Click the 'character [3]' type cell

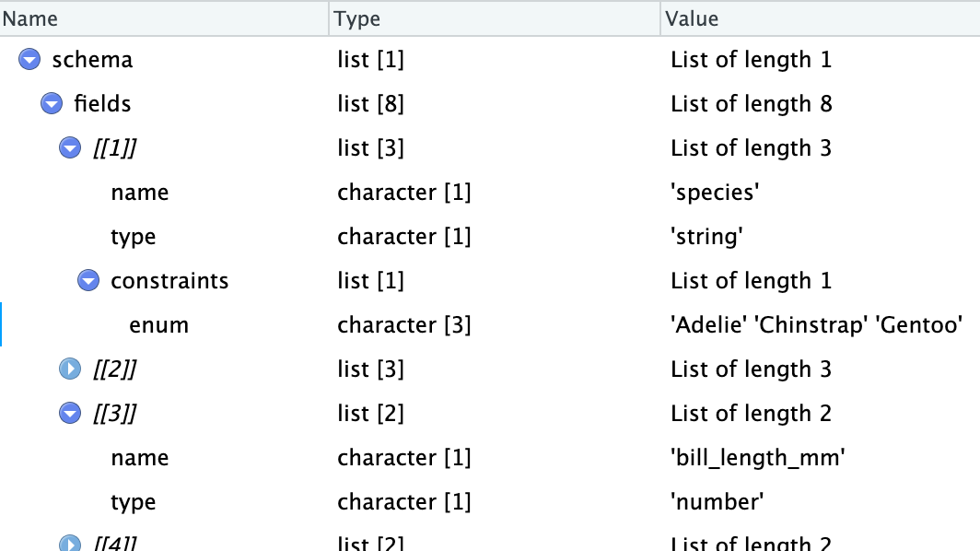(x=403, y=325)
